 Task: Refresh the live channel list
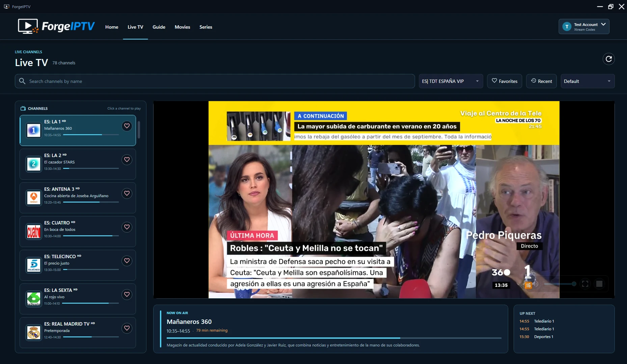[x=608, y=59]
